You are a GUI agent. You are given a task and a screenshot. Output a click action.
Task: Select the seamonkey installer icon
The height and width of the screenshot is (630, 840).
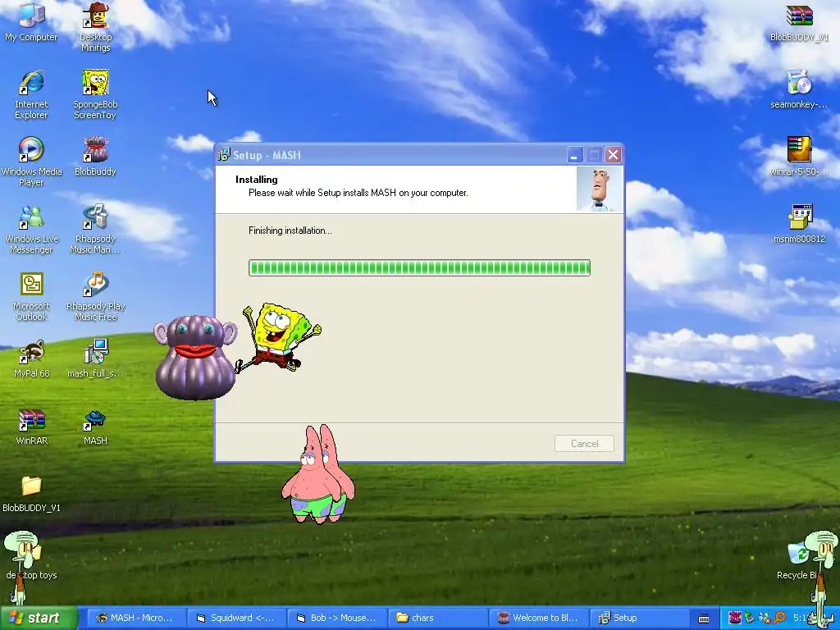pos(799,89)
